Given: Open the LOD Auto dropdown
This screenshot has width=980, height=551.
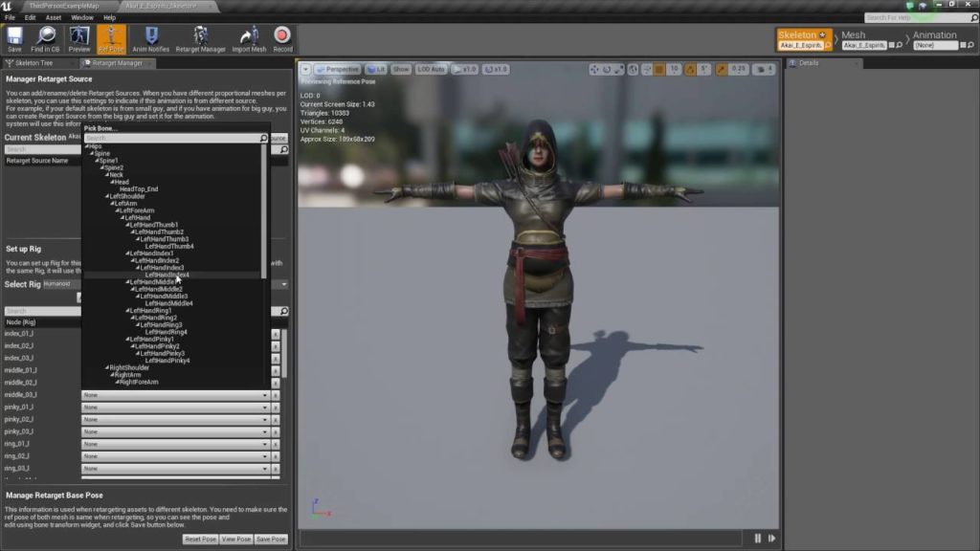Looking at the screenshot, I should 431,69.
